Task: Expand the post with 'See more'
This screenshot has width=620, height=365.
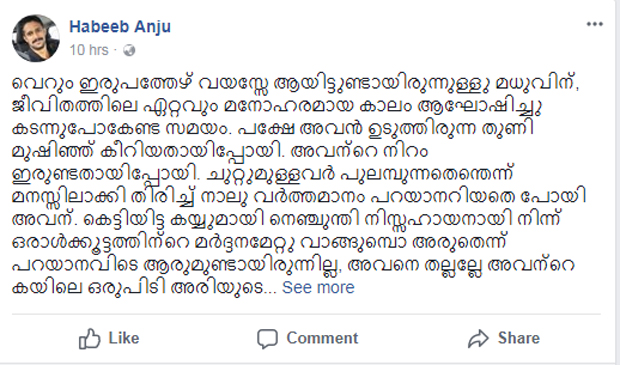Action: 318,287
